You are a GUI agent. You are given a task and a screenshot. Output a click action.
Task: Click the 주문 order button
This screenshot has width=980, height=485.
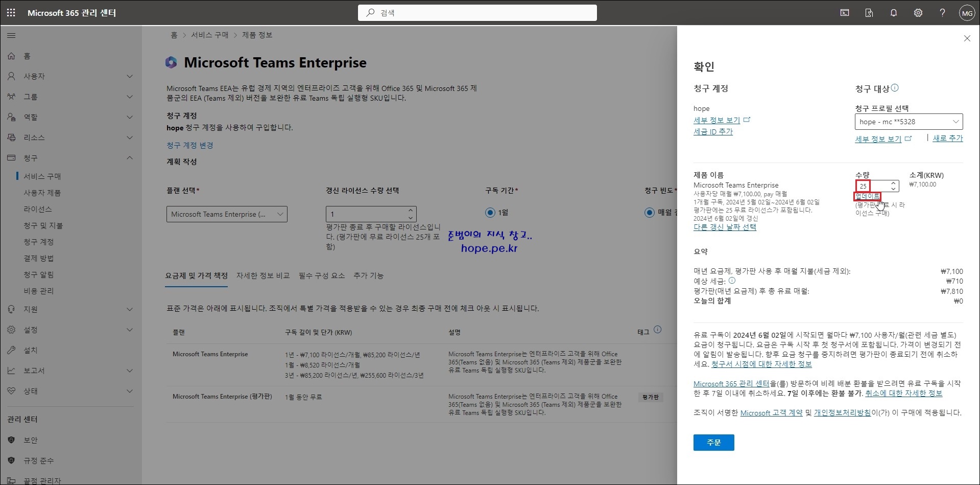pyautogui.click(x=713, y=443)
